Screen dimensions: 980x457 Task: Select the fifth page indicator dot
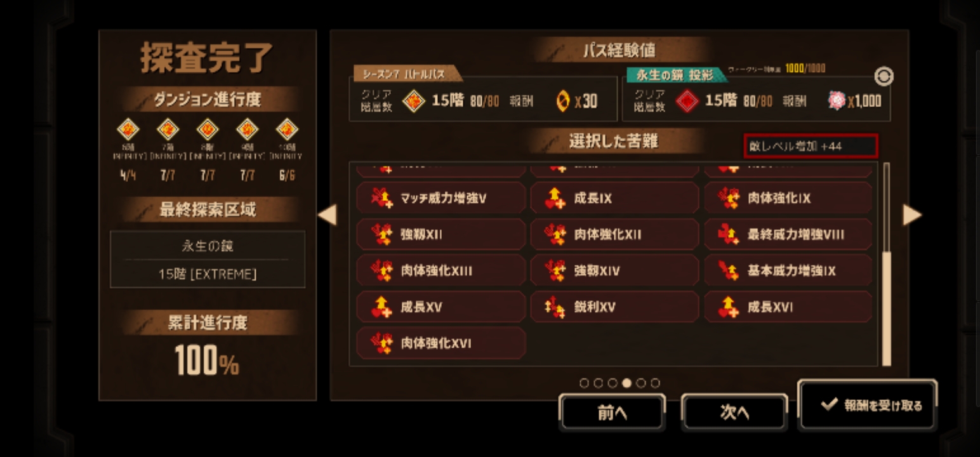641,383
